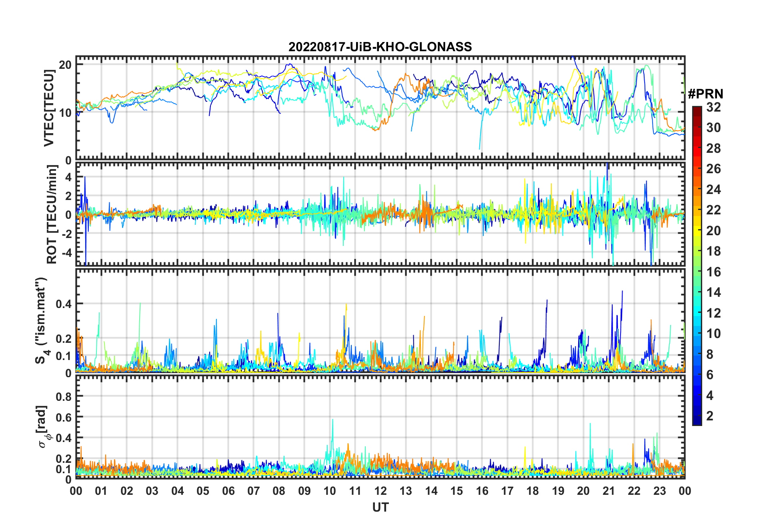The width and height of the screenshot is (761, 532).
Task: Click VTEC y-axis tick label 10
Action: (66, 112)
